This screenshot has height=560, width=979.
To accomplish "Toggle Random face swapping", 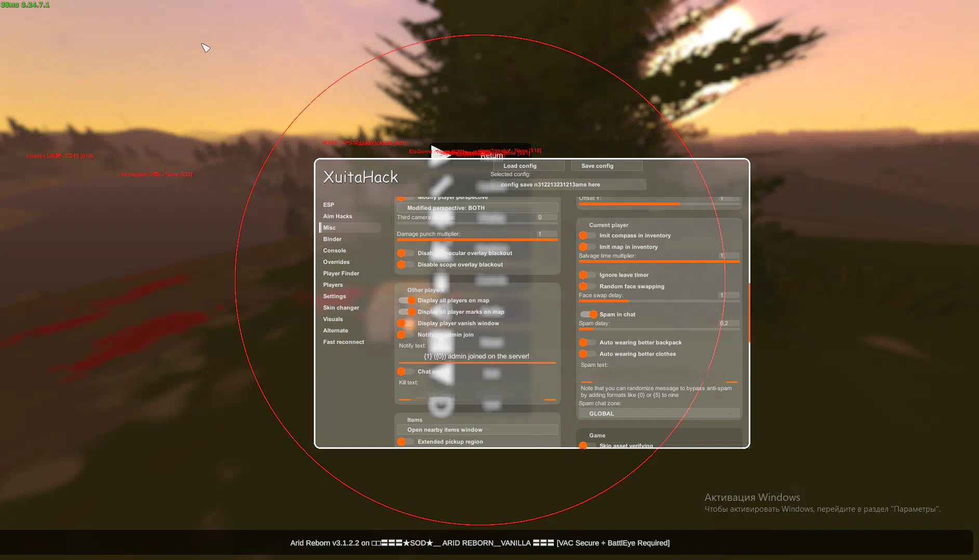I will pos(587,286).
